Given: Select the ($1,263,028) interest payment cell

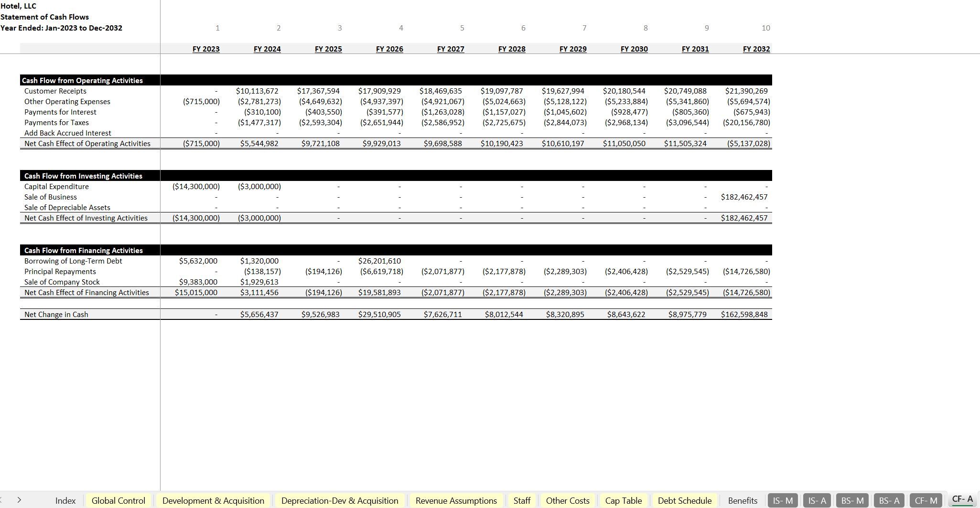Looking at the screenshot, I should (442, 112).
